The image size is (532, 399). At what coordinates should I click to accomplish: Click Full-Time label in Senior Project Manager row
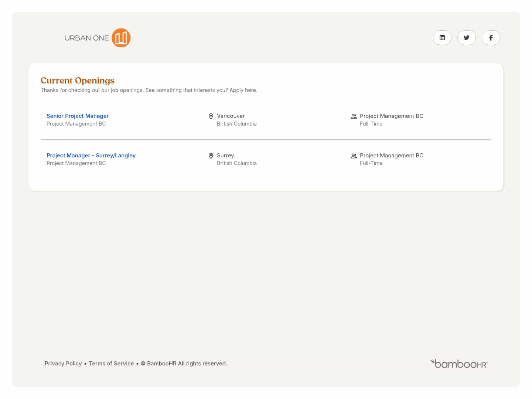pyautogui.click(x=371, y=124)
